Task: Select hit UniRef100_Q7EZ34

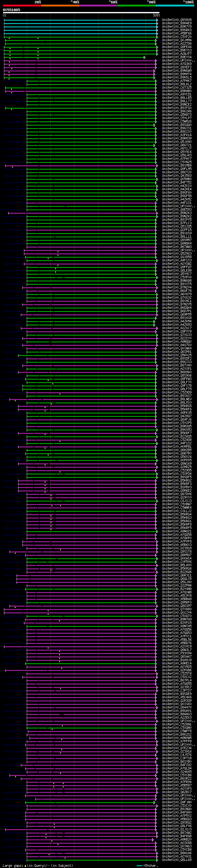Action: point(177,749)
